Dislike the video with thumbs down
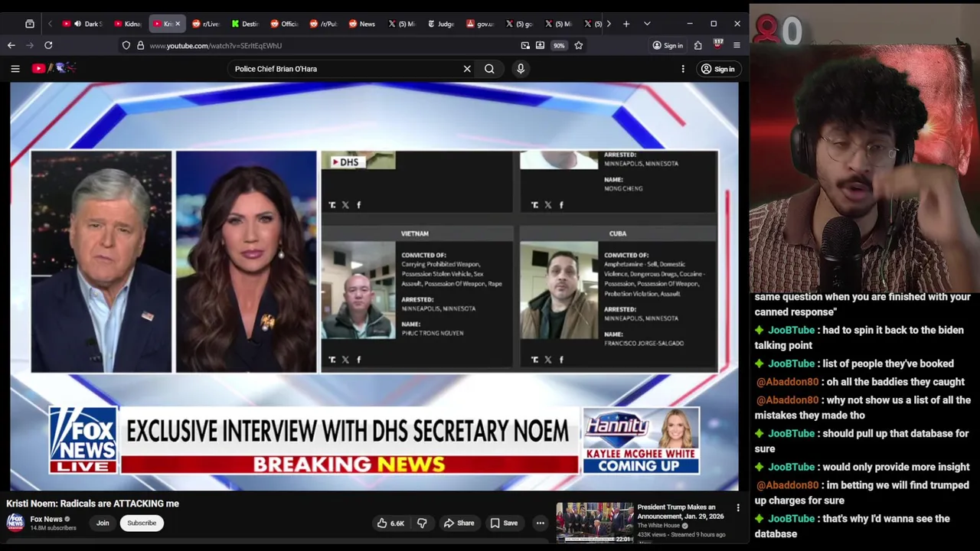Viewport: 980px width, 551px height. 422,523
